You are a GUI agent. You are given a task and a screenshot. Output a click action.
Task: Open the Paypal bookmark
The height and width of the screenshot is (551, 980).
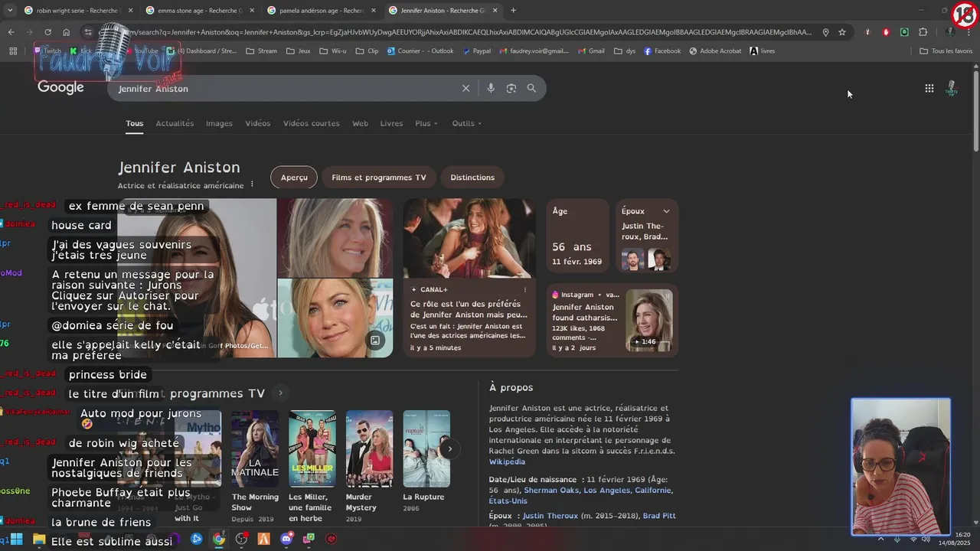click(476, 51)
